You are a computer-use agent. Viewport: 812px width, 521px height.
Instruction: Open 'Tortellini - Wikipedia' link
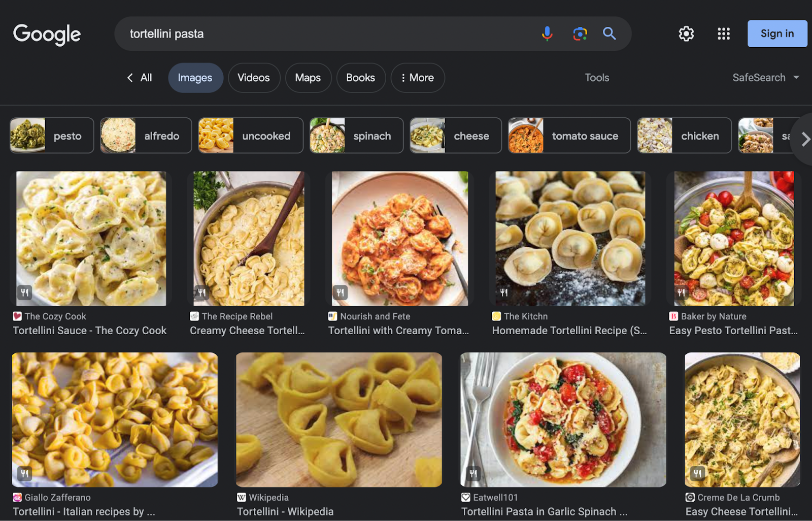[x=285, y=512]
